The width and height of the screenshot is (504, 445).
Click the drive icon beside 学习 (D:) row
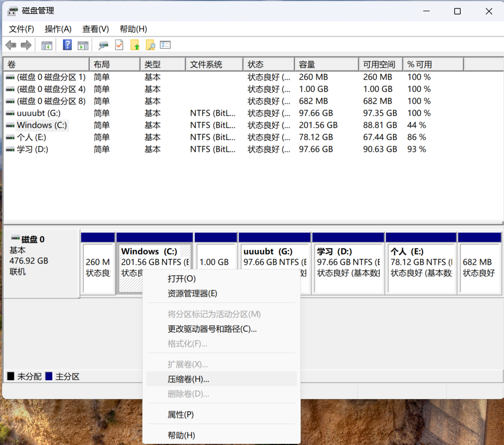10,149
